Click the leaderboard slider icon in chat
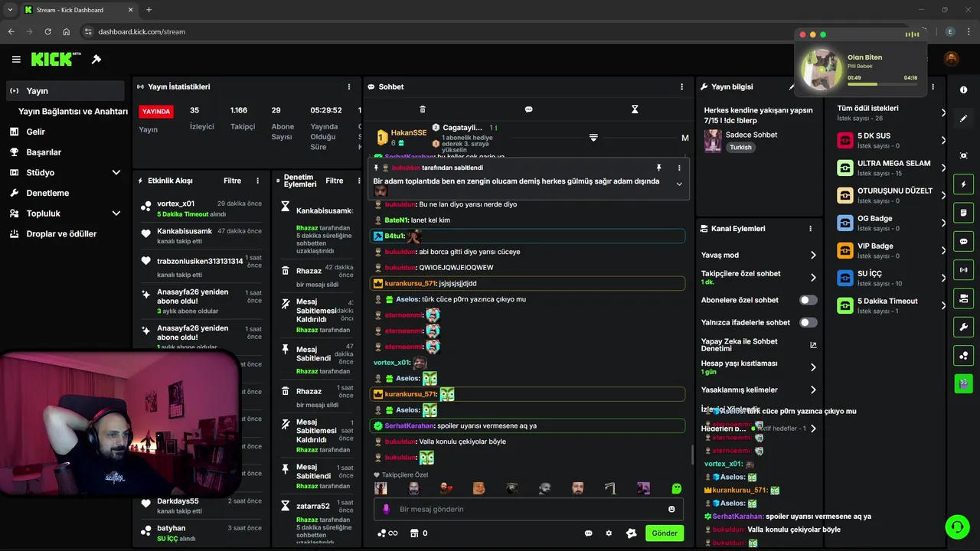 593,138
